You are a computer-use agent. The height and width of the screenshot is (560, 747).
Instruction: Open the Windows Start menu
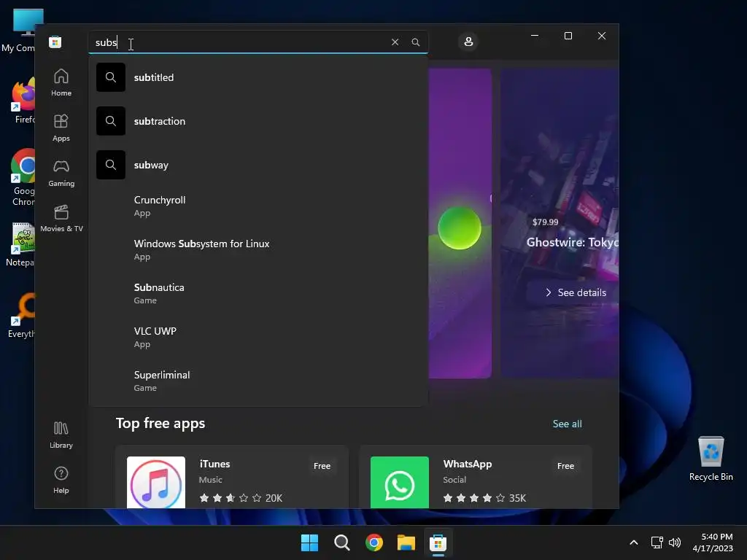(x=309, y=542)
